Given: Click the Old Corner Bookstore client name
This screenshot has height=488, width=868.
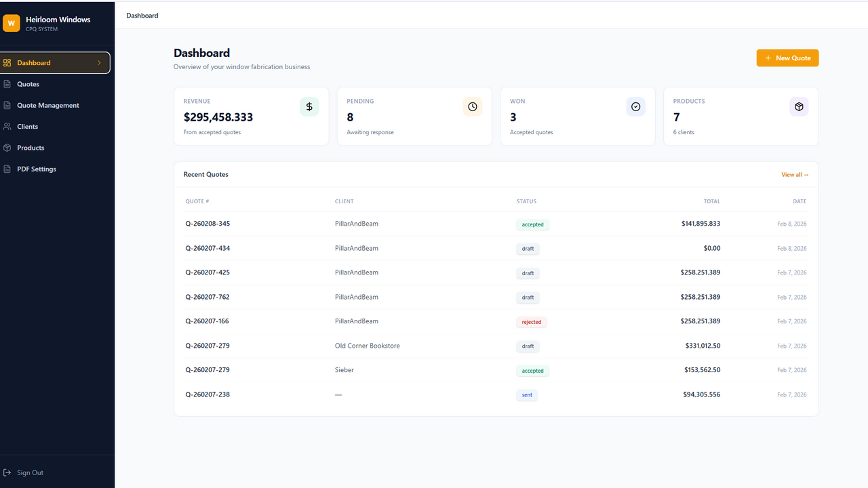Looking at the screenshot, I should pos(368,346).
